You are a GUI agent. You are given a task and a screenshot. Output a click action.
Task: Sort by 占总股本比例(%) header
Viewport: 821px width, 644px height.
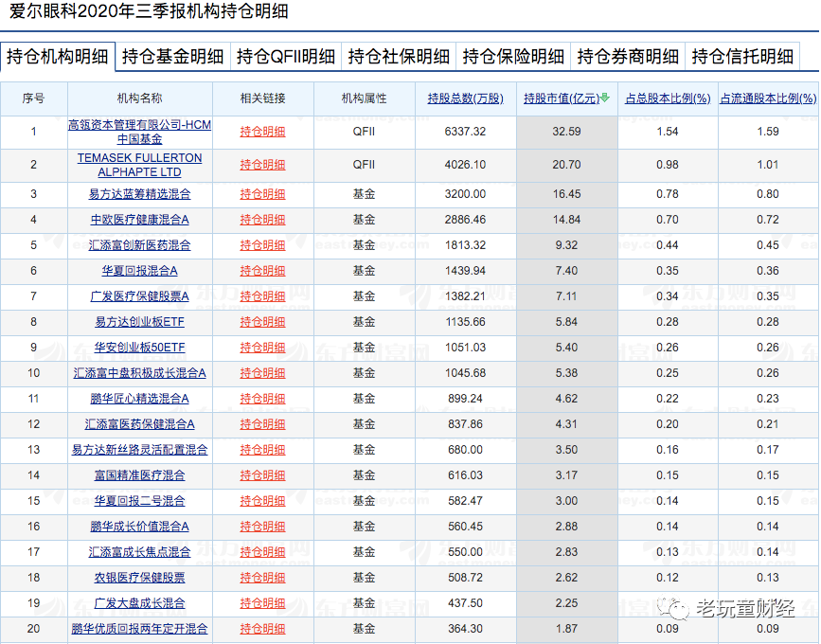pyautogui.click(x=668, y=98)
